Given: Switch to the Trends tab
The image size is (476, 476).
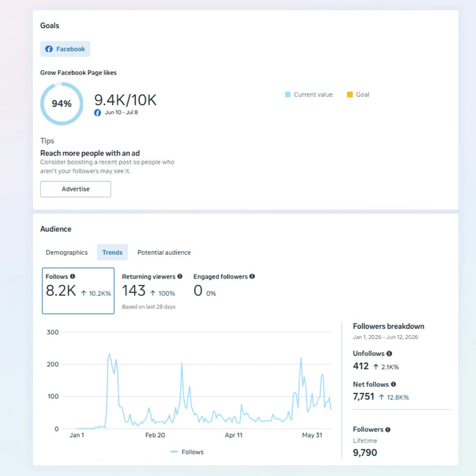Looking at the screenshot, I should [x=112, y=252].
